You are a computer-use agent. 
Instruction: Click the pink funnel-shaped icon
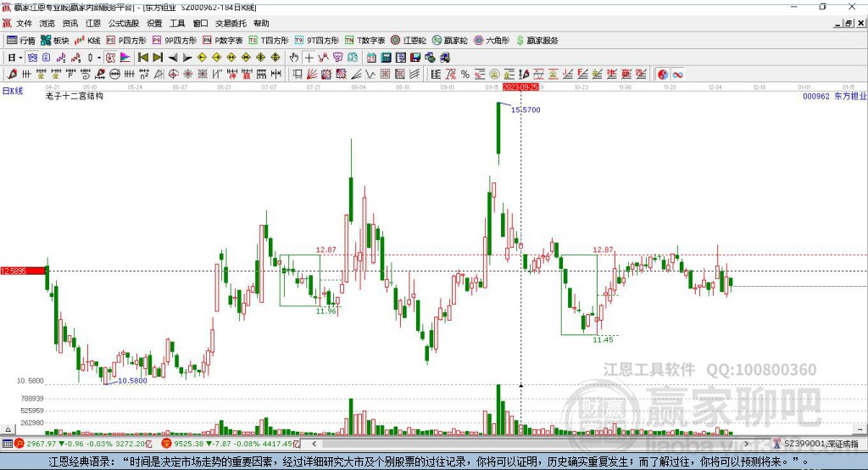[337, 58]
